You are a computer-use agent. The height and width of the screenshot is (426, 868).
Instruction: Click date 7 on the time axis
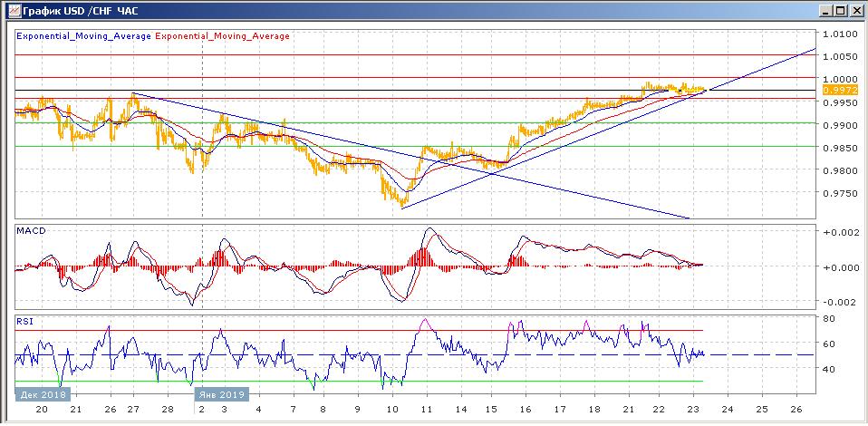294,410
